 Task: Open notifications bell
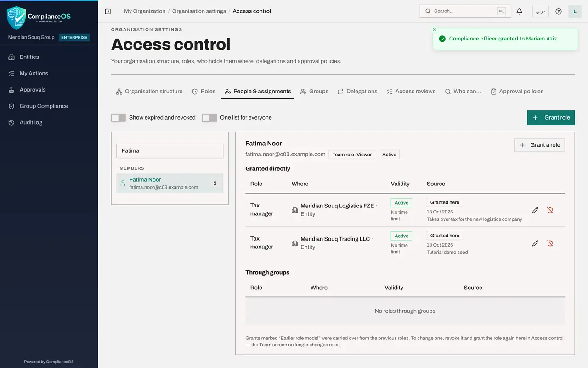[x=520, y=11]
